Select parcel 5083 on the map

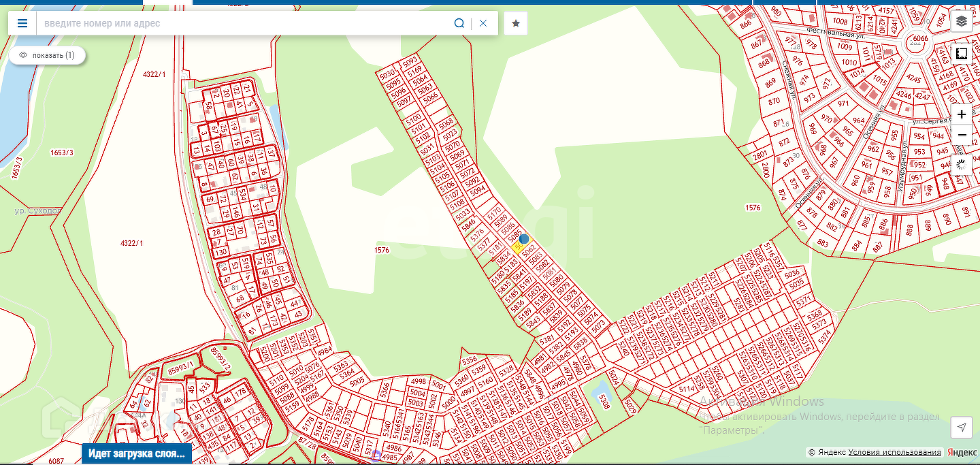tap(536, 259)
